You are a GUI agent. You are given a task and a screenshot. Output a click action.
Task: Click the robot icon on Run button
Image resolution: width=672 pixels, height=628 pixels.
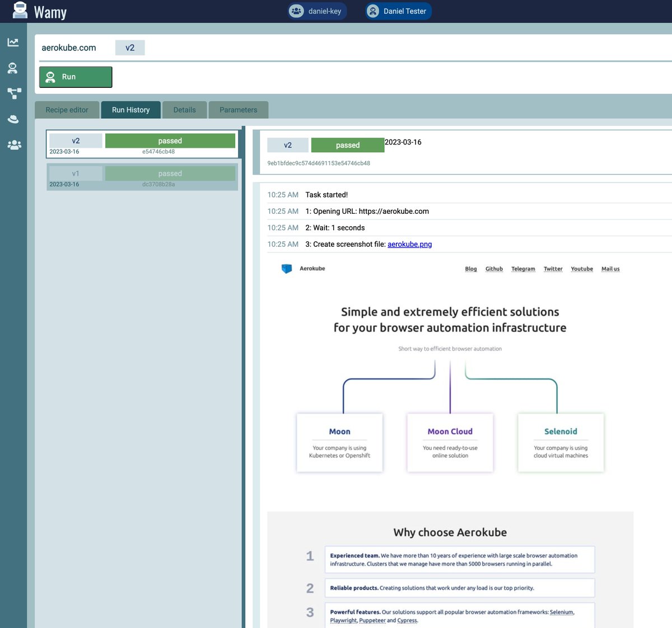50,77
